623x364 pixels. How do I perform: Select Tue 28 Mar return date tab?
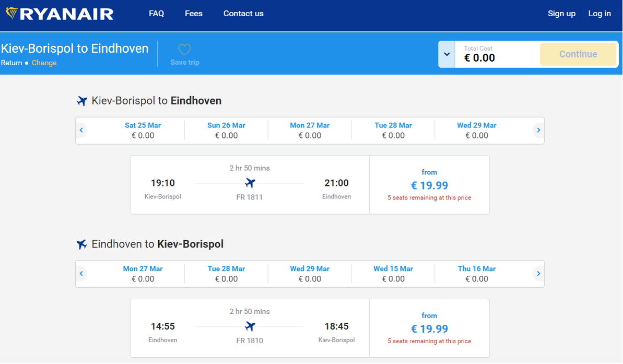pos(226,274)
